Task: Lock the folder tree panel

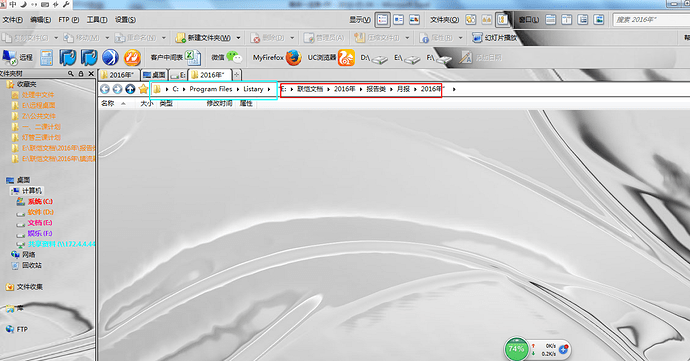Action: click(81, 74)
